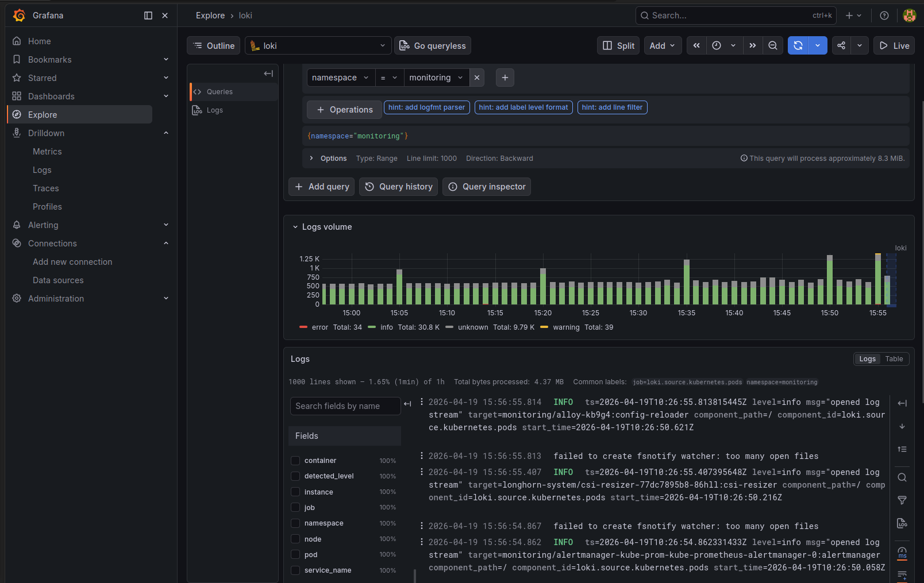This screenshot has height=583, width=924.
Task: Open Query history
Action: 399,187
